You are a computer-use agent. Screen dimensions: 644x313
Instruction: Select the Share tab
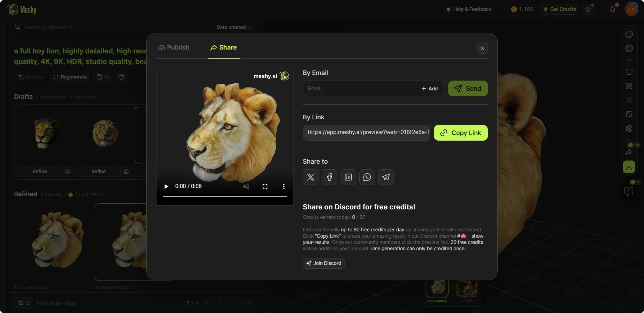[224, 47]
